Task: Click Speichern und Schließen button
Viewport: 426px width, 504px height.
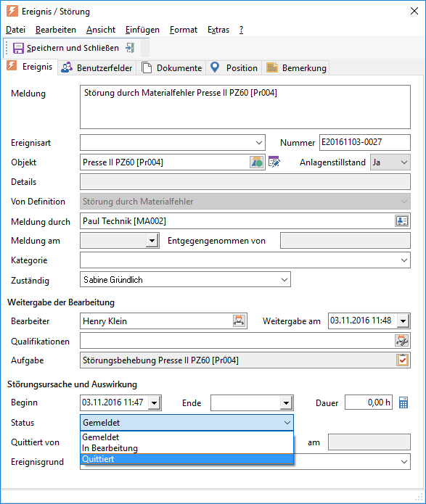Action: click(x=66, y=48)
